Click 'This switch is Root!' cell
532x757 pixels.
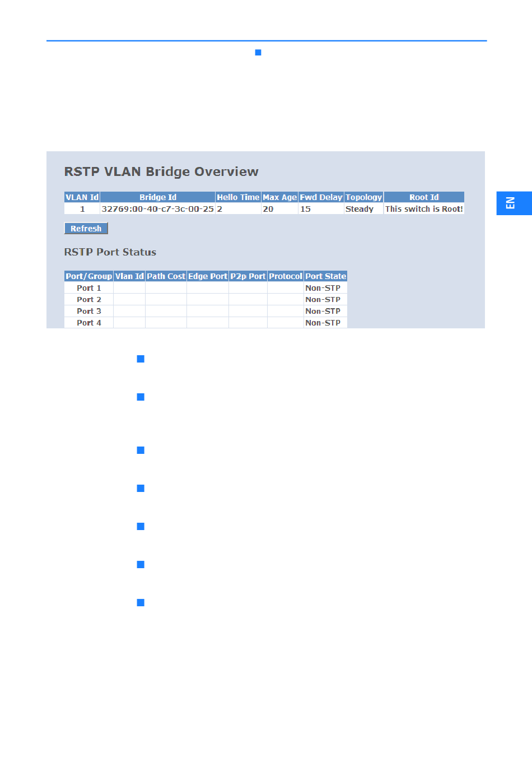424,209
